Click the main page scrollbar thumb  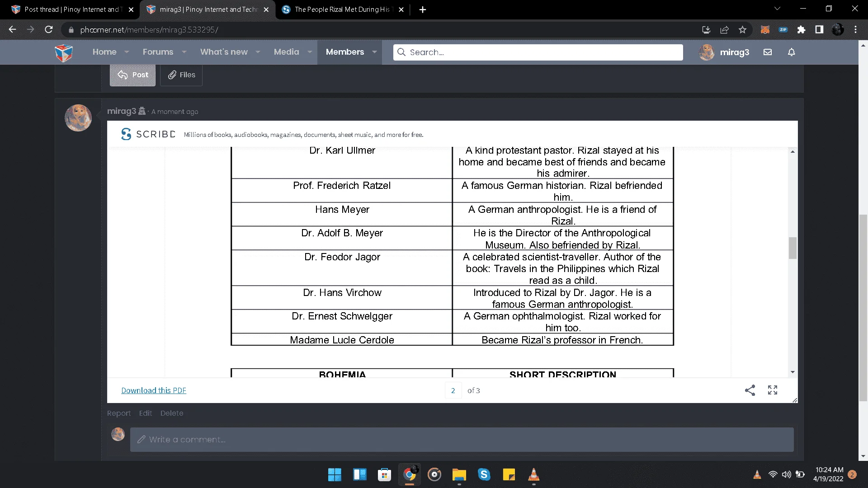pos(863,307)
